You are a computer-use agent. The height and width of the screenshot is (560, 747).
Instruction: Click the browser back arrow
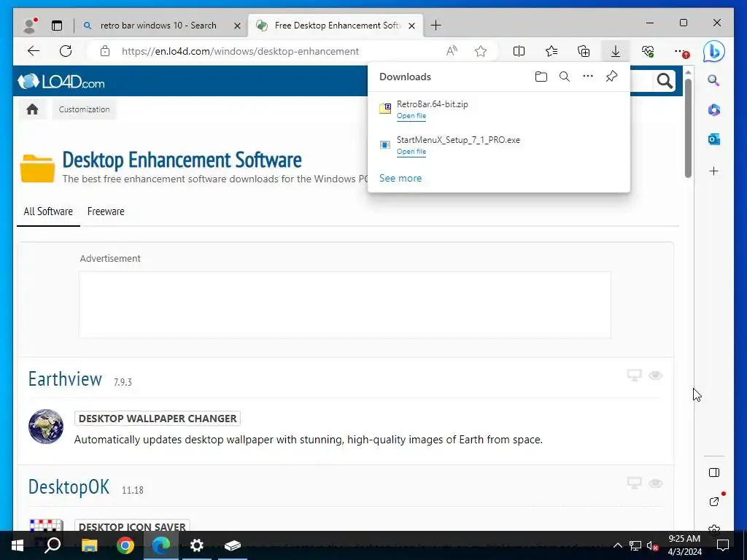click(34, 51)
